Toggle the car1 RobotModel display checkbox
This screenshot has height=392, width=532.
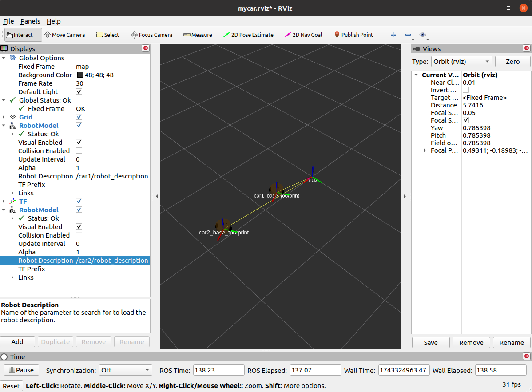79,126
